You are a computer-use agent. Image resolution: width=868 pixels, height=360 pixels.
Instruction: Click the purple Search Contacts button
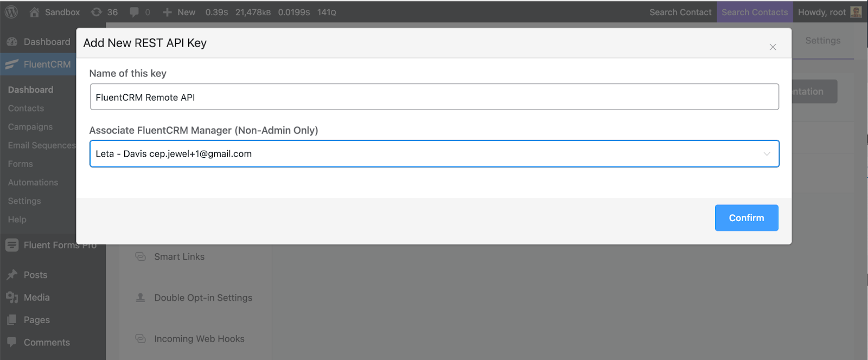point(755,12)
